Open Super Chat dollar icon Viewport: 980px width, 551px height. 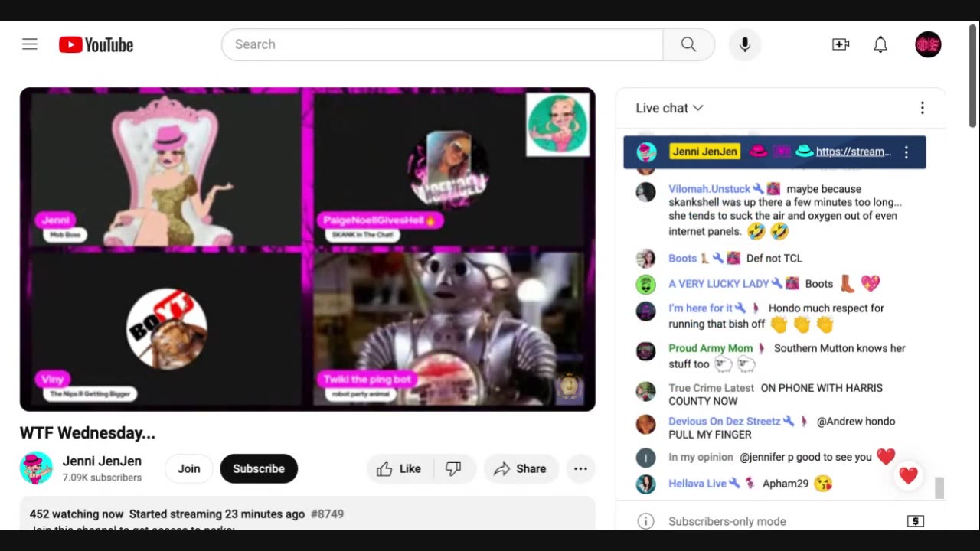(x=915, y=521)
